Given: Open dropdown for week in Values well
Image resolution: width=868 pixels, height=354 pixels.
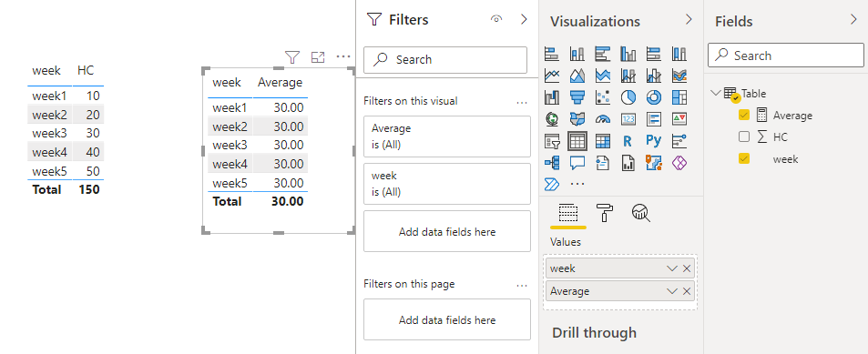Looking at the screenshot, I should click(672, 268).
